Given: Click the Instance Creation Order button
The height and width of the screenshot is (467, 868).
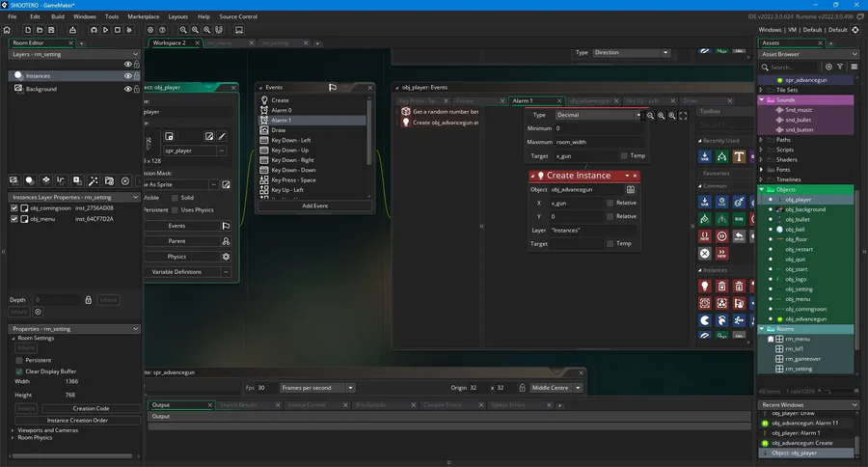Looking at the screenshot, I should coord(77,420).
